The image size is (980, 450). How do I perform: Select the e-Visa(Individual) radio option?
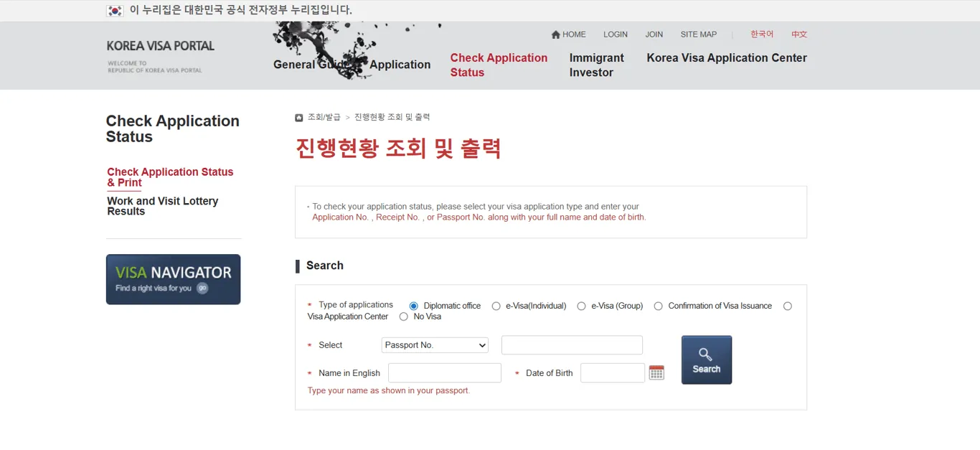[496, 306]
